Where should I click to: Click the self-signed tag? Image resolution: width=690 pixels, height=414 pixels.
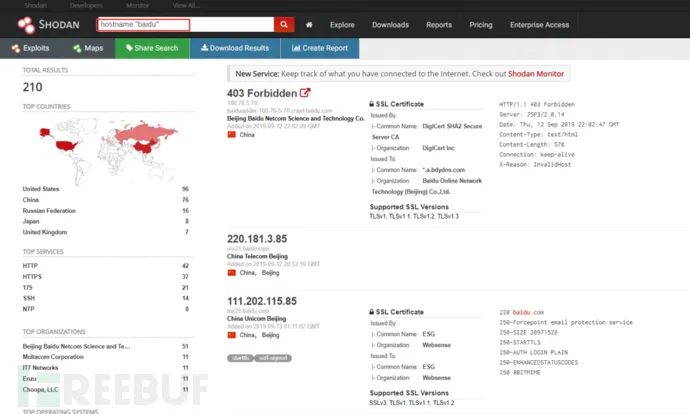pos(273,358)
